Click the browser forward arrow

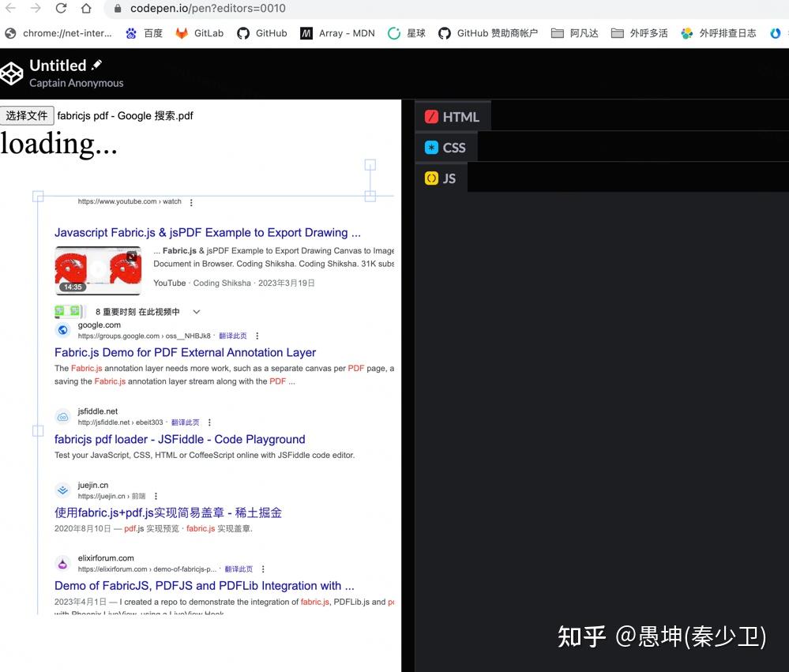[x=36, y=8]
